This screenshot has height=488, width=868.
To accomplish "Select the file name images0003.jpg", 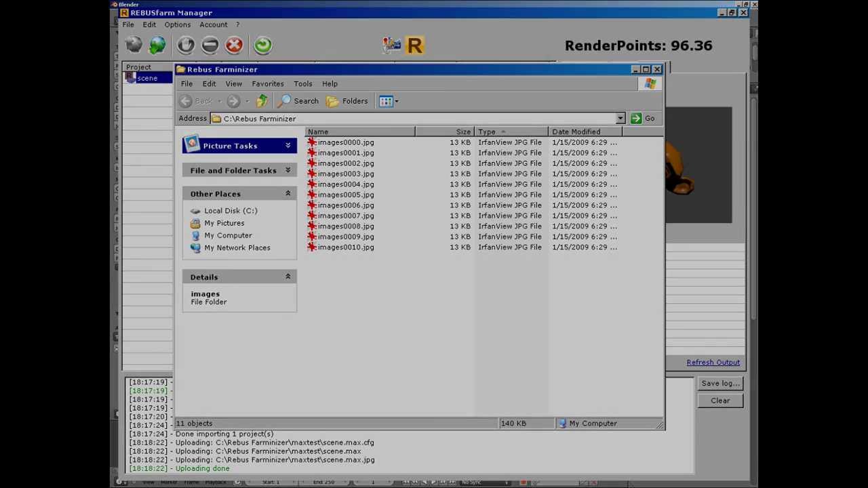I will (346, 174).
